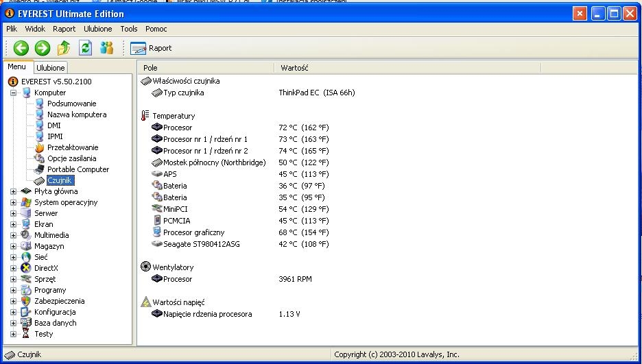Select the Procesor 3961 RPM fan row

[x=232, y=279]
